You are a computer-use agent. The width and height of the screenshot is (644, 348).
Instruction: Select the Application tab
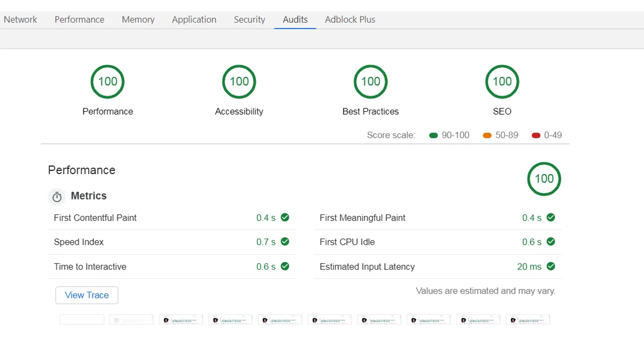(194, 19)
